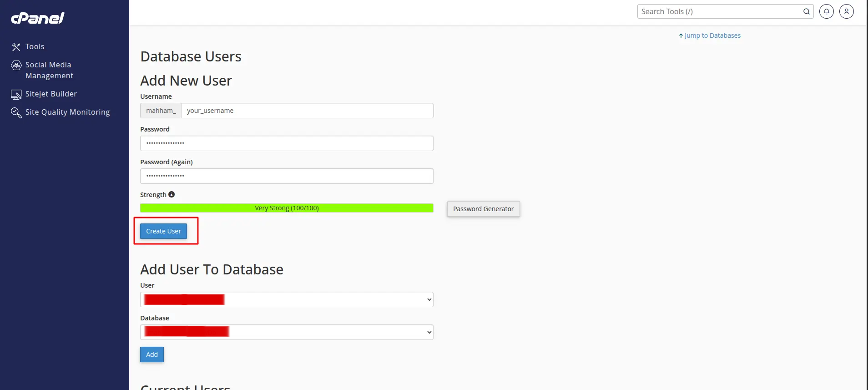Open the Database dropdown selector
Image resolution: width=868 pixels, height=390 pixels.
(x=287, y=332)
